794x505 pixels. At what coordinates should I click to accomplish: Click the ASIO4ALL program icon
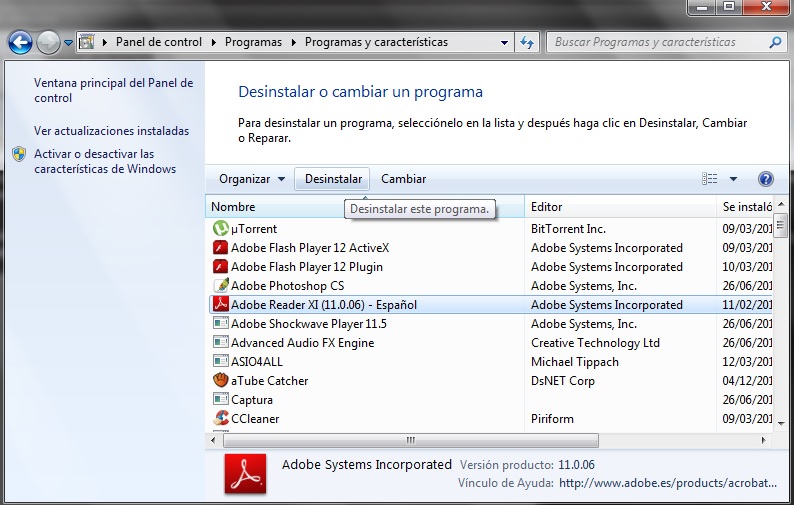click(221, 361)
